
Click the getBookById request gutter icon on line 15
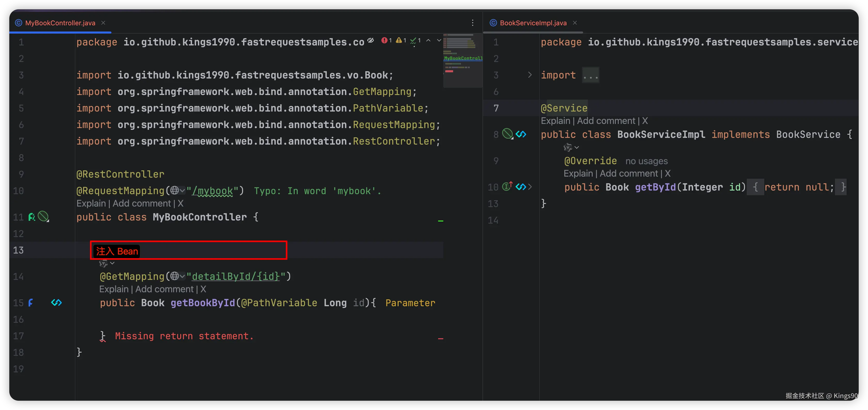(x=31, y=302)
